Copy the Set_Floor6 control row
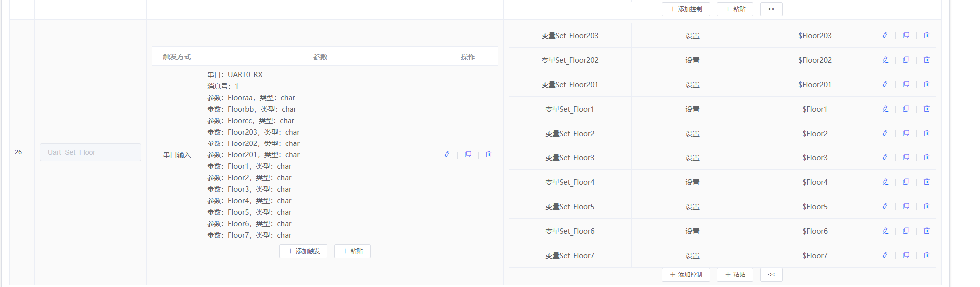 [906, 231]
